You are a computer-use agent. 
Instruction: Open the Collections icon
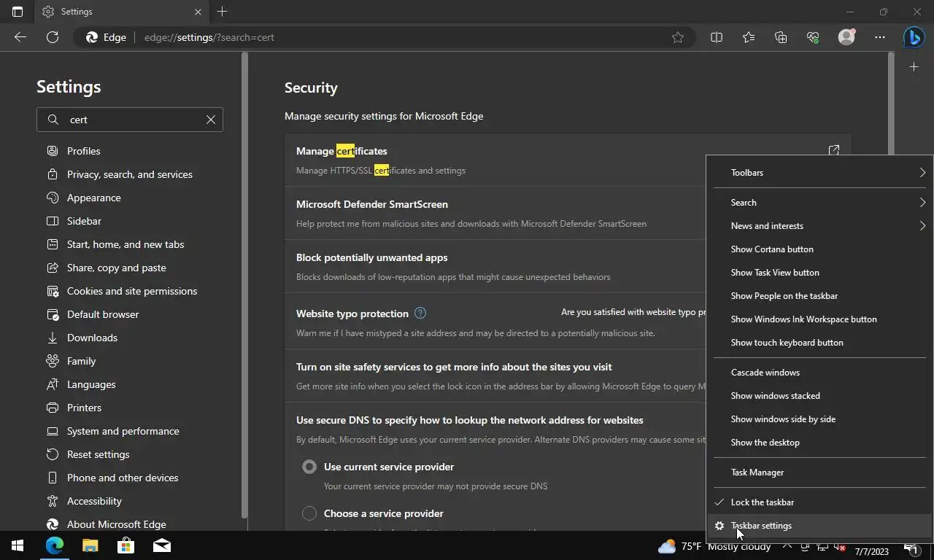click(x=781, y=37)
